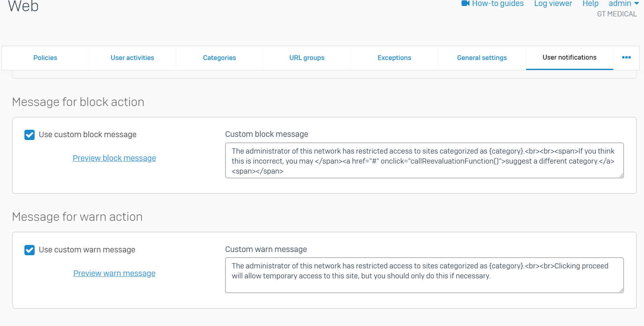Switch to the General settings tab

[482, 58]
